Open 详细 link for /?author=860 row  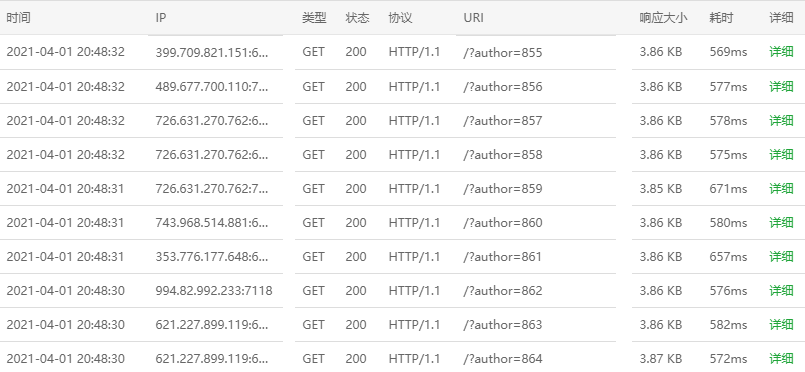(x=781, y=222)
